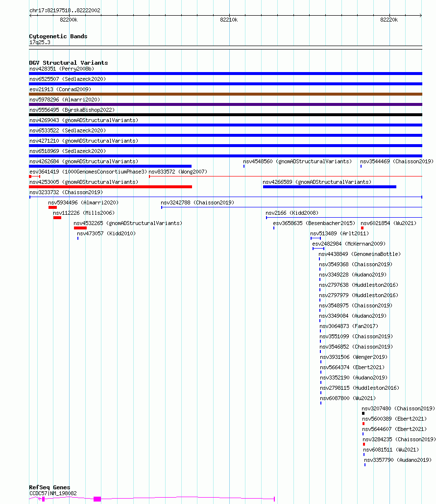The width and height of the screenshot is (436, 504).
Task: Click the nsv3357790 (Audano2019) label
Action: [x=398, y=460]
